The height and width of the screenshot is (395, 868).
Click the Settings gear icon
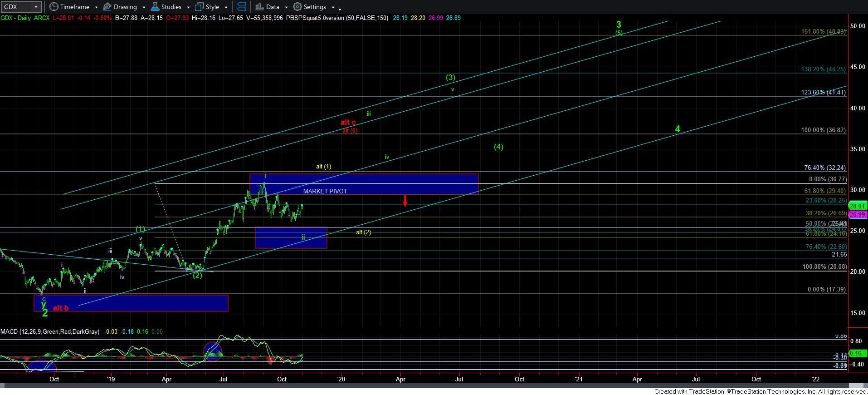pos(297,7)
